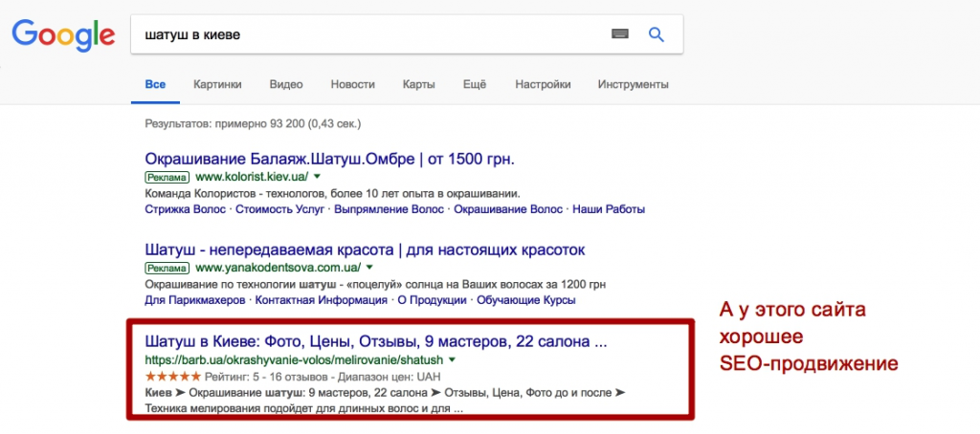Click the Стоимость Услуг sitelink
980x434 pixels.
280,209
